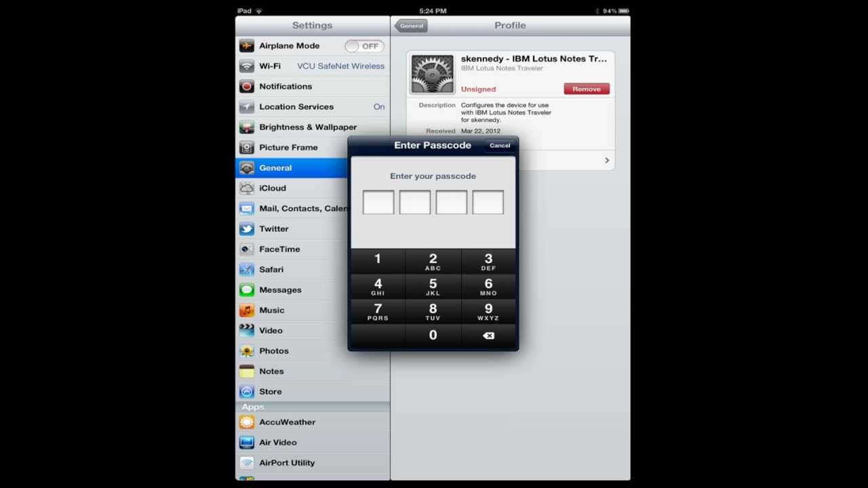Click the Received date Mar 22, 2012
This screenshot has height=488, width=868.
click(480, 131)
